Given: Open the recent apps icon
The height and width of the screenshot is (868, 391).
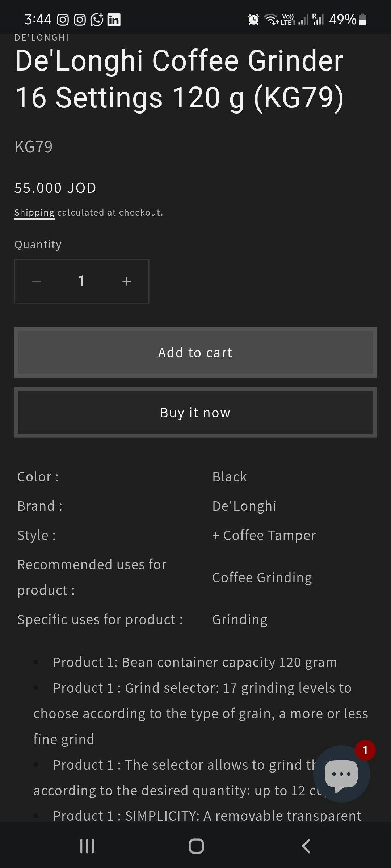Looking at the screenshot, I should (87, 846).
